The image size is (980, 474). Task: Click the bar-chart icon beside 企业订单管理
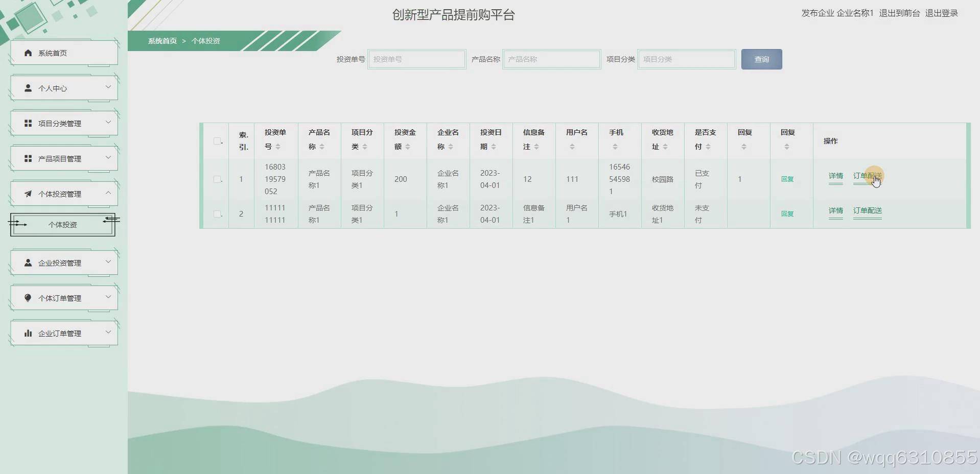(x=28, y=334)
